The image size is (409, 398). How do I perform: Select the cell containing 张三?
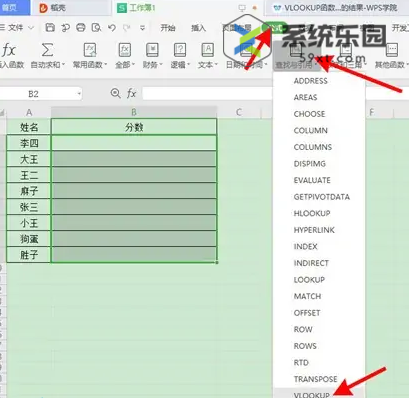coord(29,207)
